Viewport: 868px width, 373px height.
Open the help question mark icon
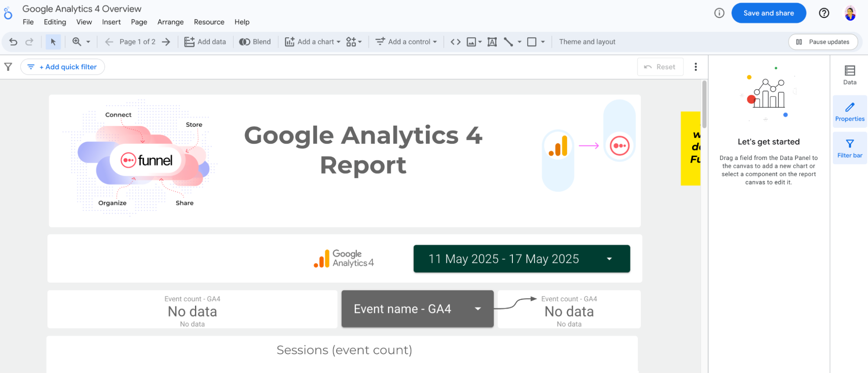[824, 13]
